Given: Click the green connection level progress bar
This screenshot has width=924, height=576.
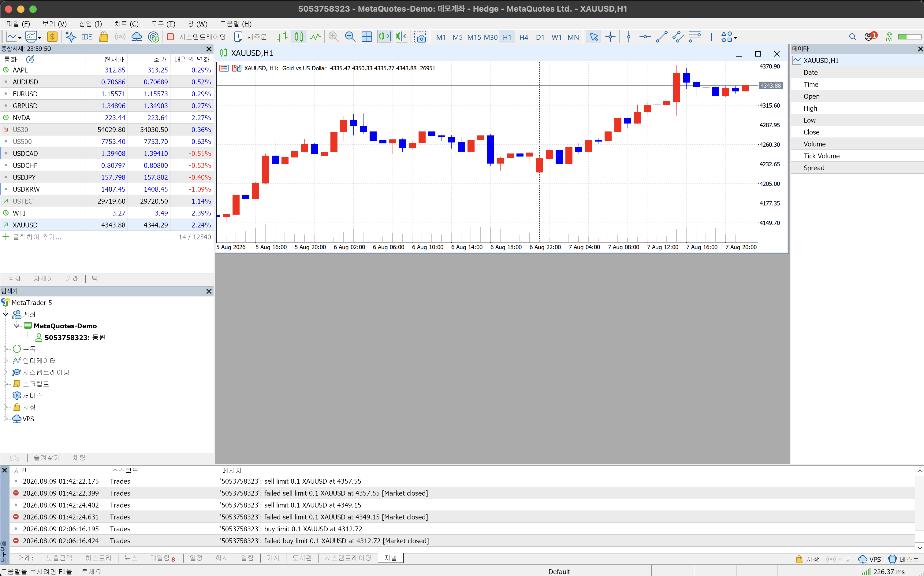Looking at the screenshot, I should tap(910, 37).
